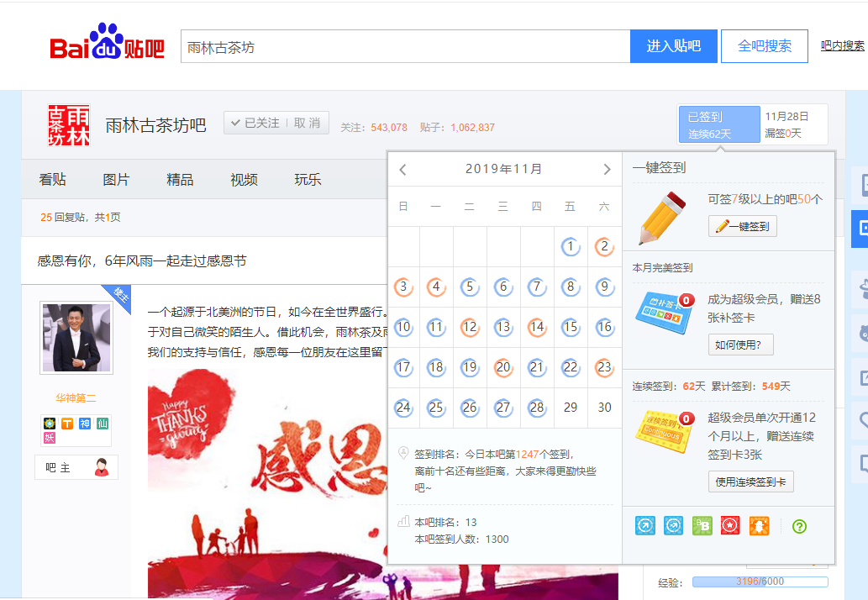The width and height of the screenshot is (868, 600).
Task: Open the Thanksgiving 感恩 post image
Action: click(267, 484)
